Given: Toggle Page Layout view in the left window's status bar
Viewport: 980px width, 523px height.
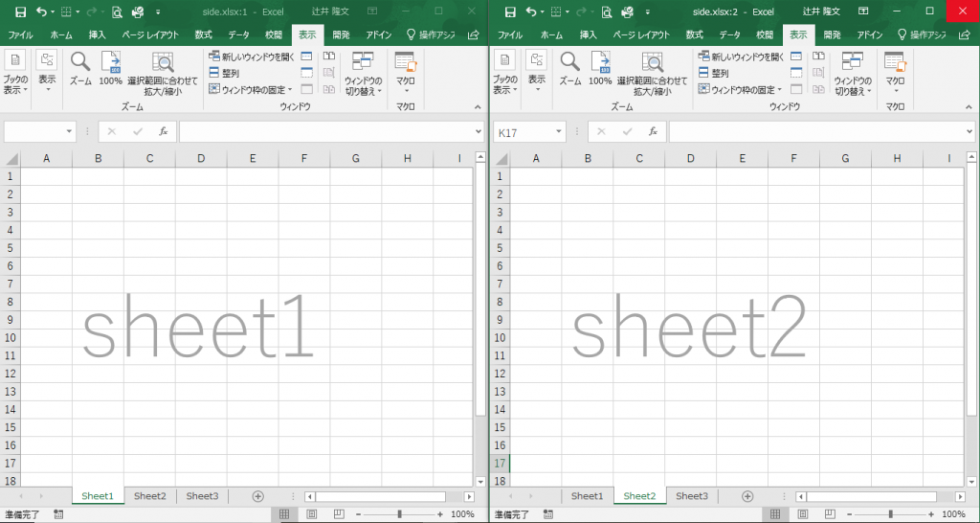Looking at the screenshot, I should [x=311, y=514].
